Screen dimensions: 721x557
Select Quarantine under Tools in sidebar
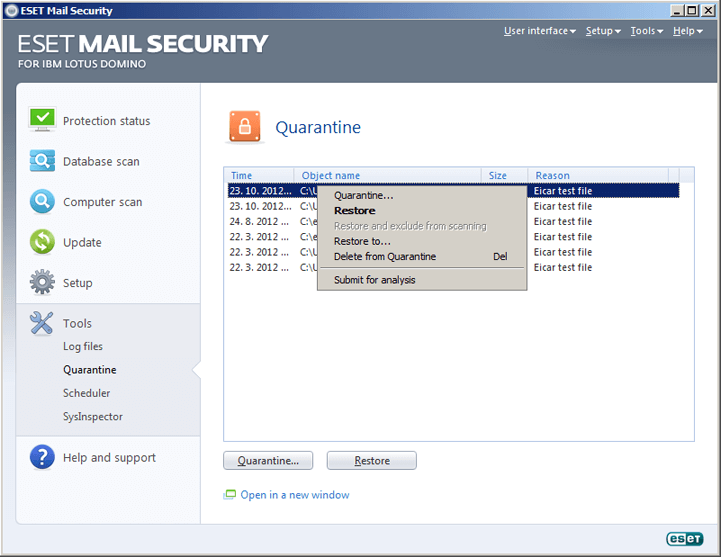tap(90, 370)
